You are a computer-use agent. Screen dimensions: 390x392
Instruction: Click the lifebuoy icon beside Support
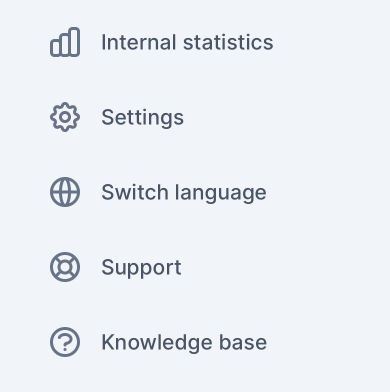tap(65, 267)
